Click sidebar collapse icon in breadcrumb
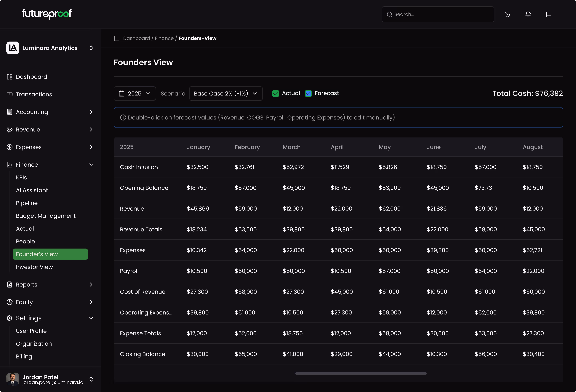576x392 pixels. [x=117, y=38]
